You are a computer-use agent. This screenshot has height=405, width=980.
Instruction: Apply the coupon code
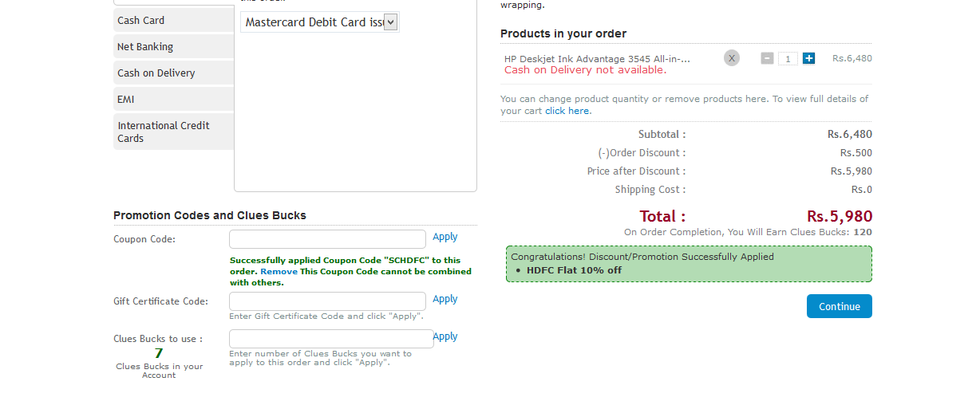(445, 237)
